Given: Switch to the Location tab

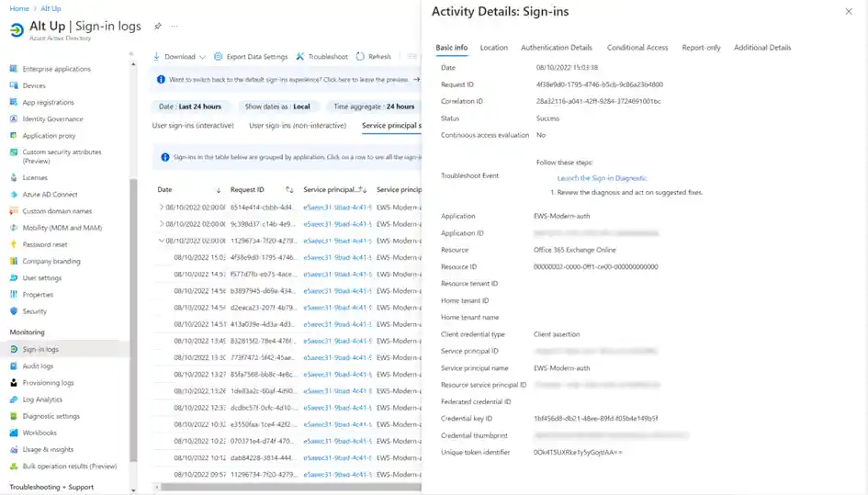Looking at the screenshot, I should (x=494, y=48).
